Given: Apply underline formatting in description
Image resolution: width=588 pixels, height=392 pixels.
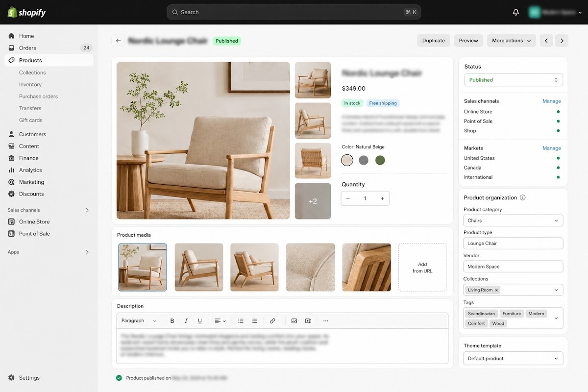Looking at the screenshot, I should click(x=200, y=321).
